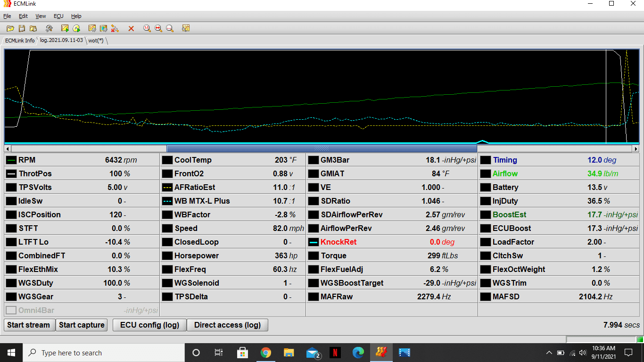This screenshot has height=362, width=644.
Task: Click the Speed value 82.0 mph
Action: click(289, 229)
